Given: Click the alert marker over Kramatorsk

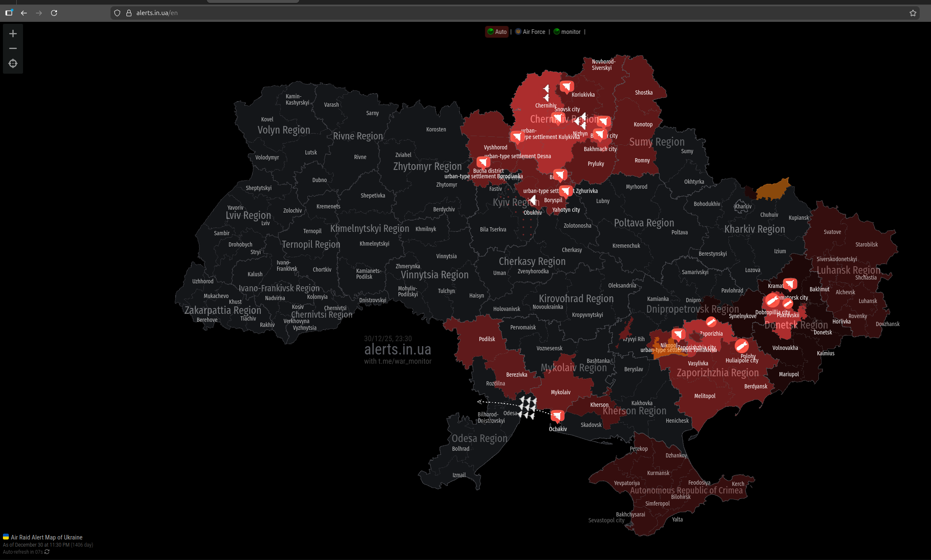Looking at the screenshot, I should [790, 284].
